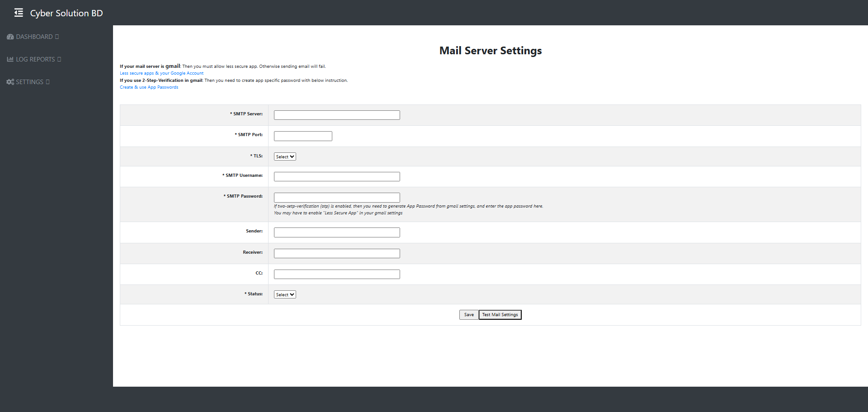Viewport: 868px width, 412px height.
Task: Click the Log Reports chart icon
Action: pyautogui.click(x=10, y=59)
